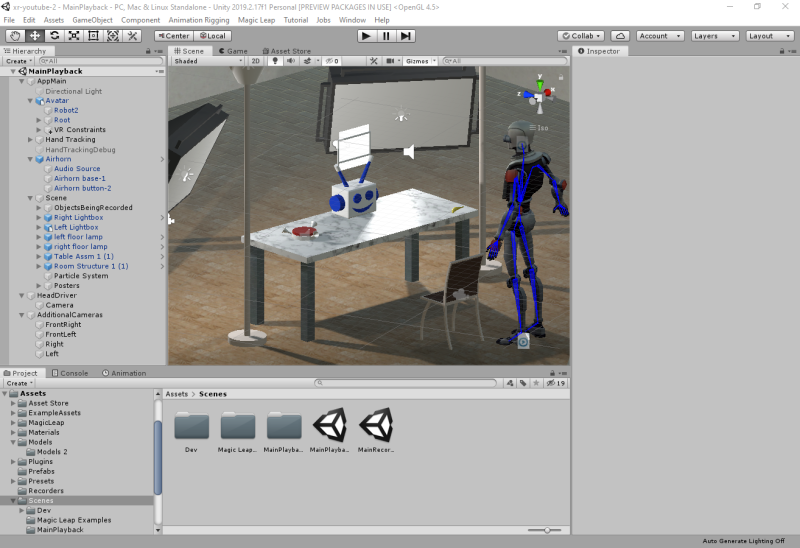The width and height of the screenshot is (800, 548).
Task: Open the Gizmos dropdown
Action: pyautogui.click(x=420, y=61)
